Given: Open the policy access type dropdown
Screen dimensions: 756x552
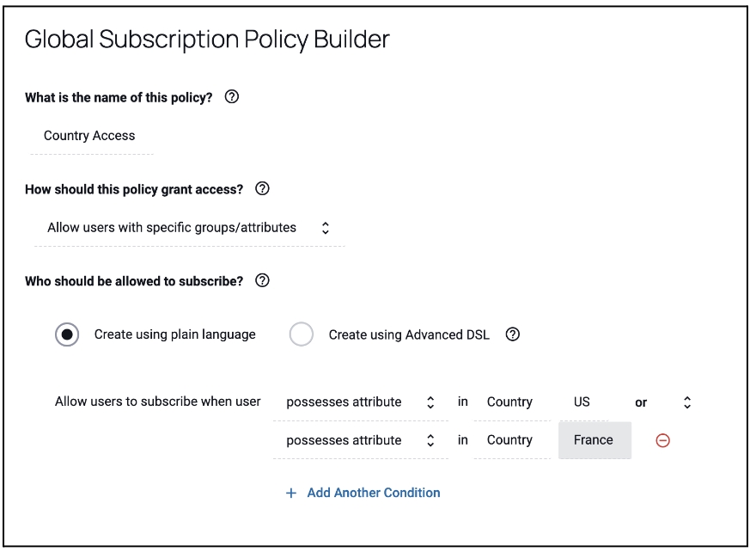Looking at the screenshot, I should [189, 228].
